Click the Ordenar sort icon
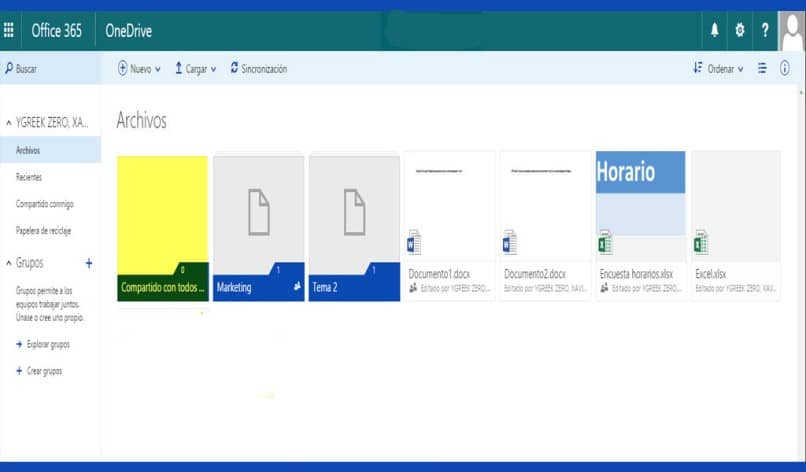 pos(698,68)
